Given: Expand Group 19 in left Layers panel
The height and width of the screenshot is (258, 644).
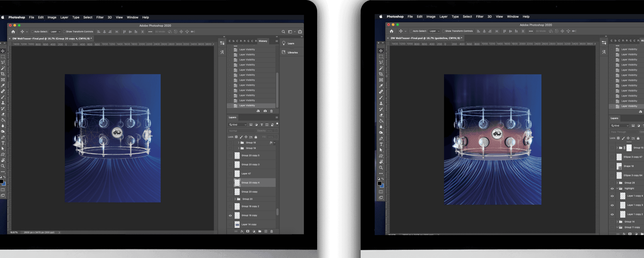Looking at the screenshot, I should [x=239, y=148].
